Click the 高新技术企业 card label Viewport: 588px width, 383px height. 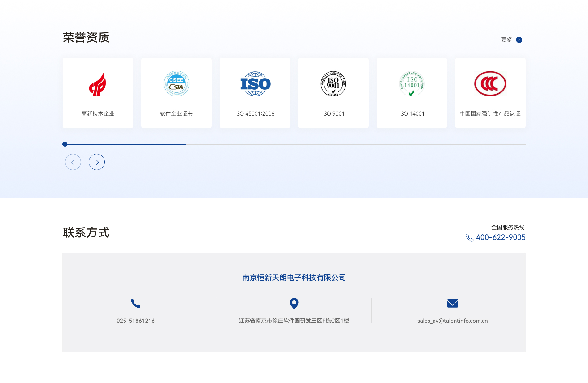[x=98, y=114]
